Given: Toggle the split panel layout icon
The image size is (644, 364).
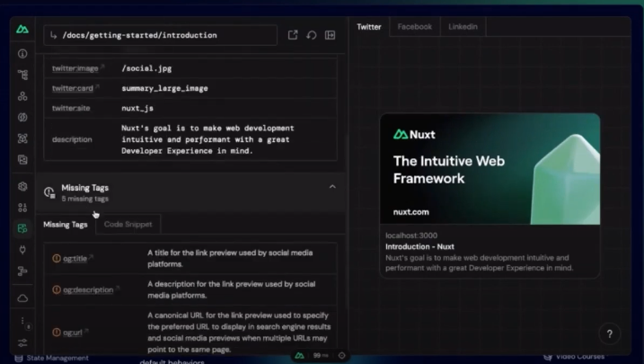Looking at the screenshot, I should coord(330,35).
